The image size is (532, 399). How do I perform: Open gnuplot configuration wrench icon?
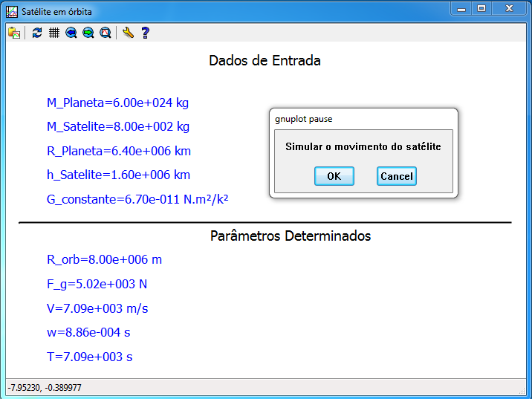pos(128,33)
